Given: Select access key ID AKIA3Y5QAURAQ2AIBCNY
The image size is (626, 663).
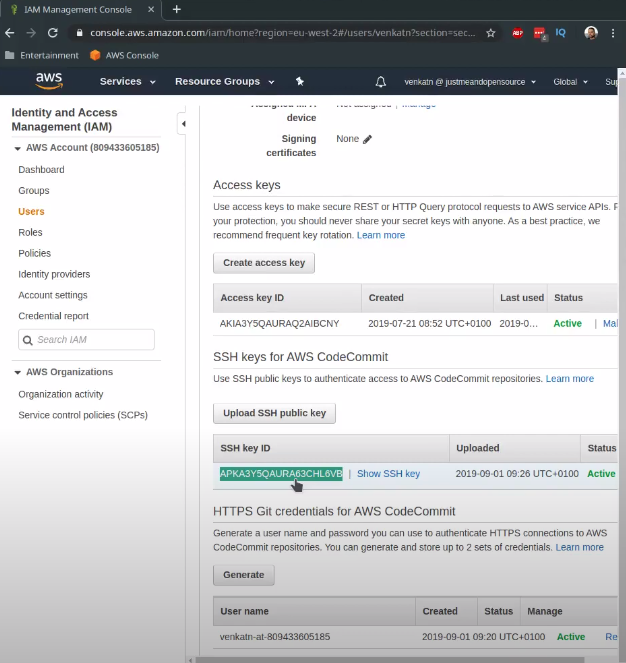Looking at the screenshot, I should (x=280, y=323).
